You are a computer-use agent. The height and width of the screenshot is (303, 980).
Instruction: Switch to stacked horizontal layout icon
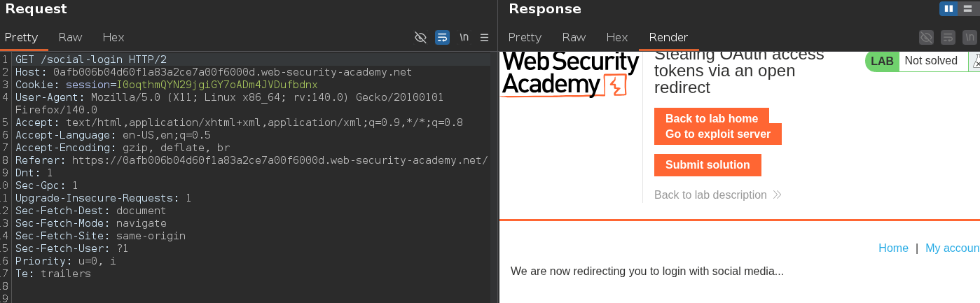967,8
